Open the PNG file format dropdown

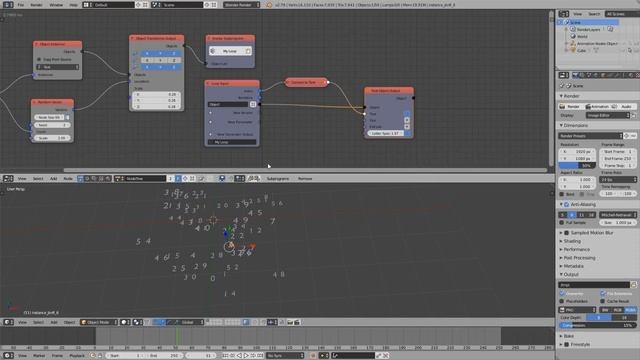578,310
